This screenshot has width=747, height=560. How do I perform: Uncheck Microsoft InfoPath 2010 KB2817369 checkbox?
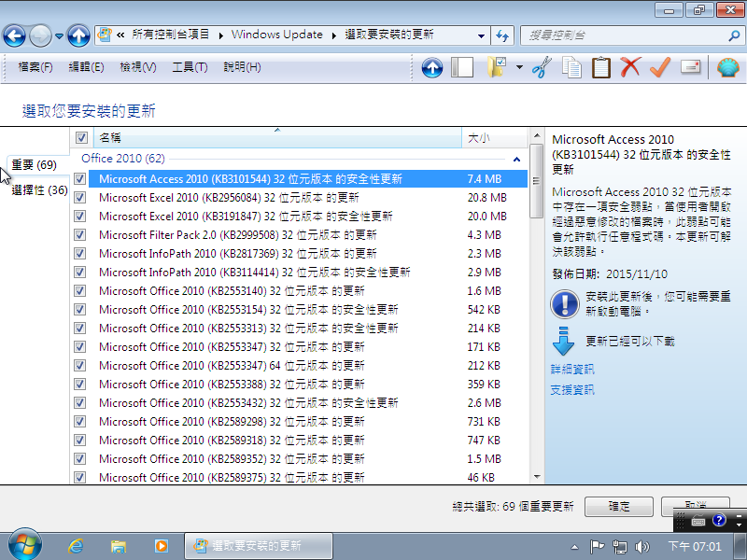pos(80,253)
